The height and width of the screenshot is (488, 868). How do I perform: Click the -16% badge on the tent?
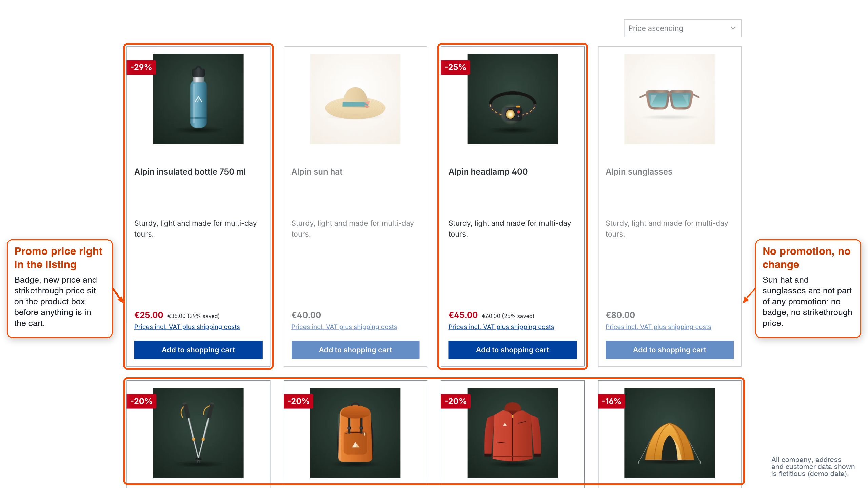tap(611, 401)
